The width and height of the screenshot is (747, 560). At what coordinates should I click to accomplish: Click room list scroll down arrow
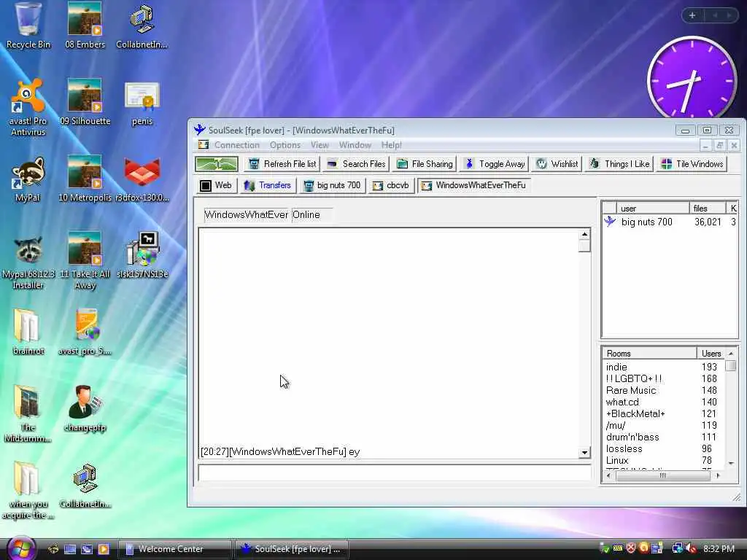(731, 463)
